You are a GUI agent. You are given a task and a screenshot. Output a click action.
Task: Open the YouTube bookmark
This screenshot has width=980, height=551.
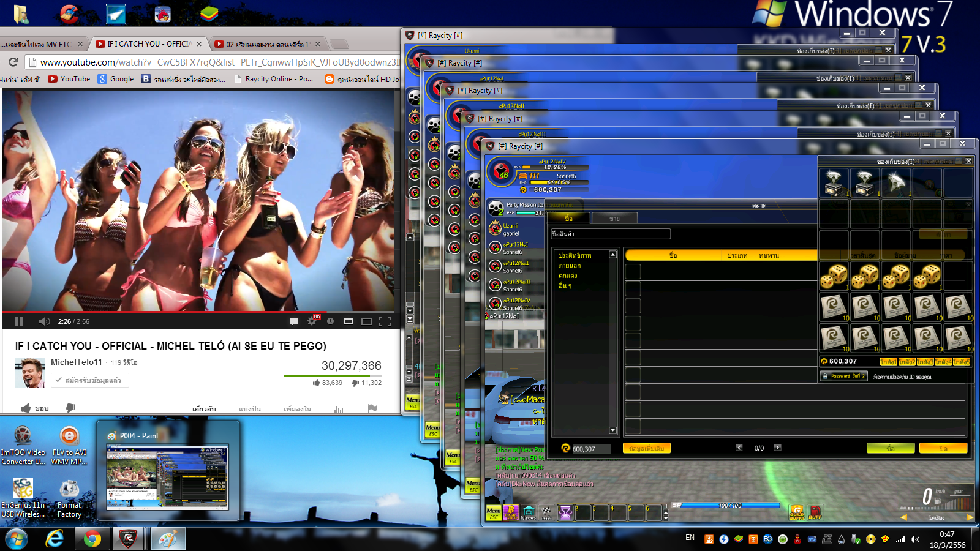tap(69, 79)
